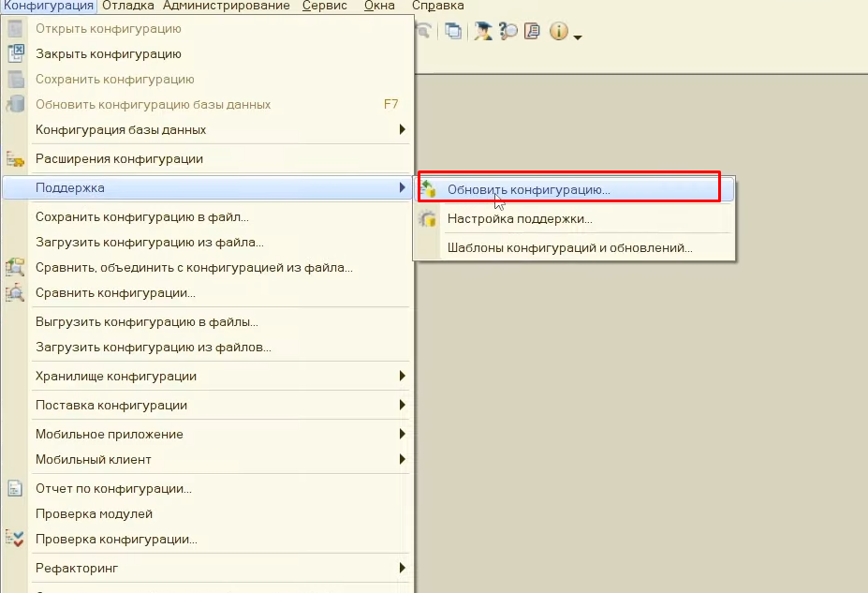This screenshot has height=593, width=868.
Task: Select Загрузить конфигурацию из файлов...
Action: point(208,348)
